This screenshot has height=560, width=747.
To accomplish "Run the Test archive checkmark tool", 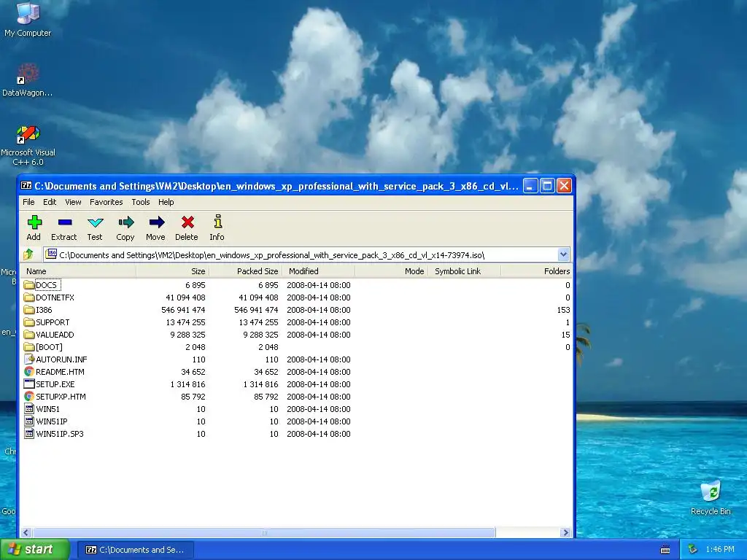I will click(95, 222).
